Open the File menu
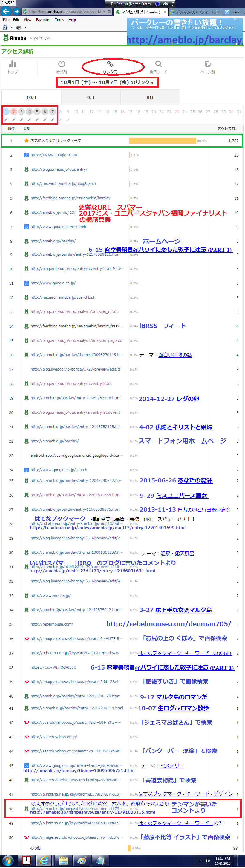Image resolution: width=245 pixels, height=868 pixels. pyautogui.click(x=6, y=19)
